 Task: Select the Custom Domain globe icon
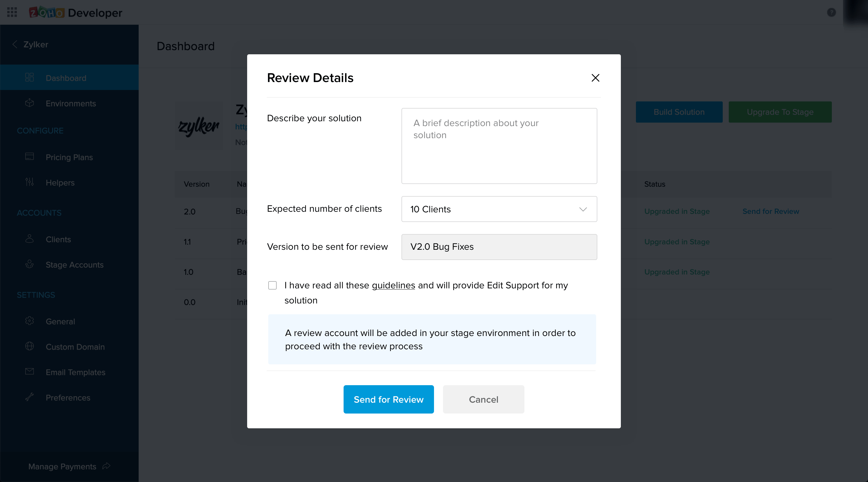[30, 346]
